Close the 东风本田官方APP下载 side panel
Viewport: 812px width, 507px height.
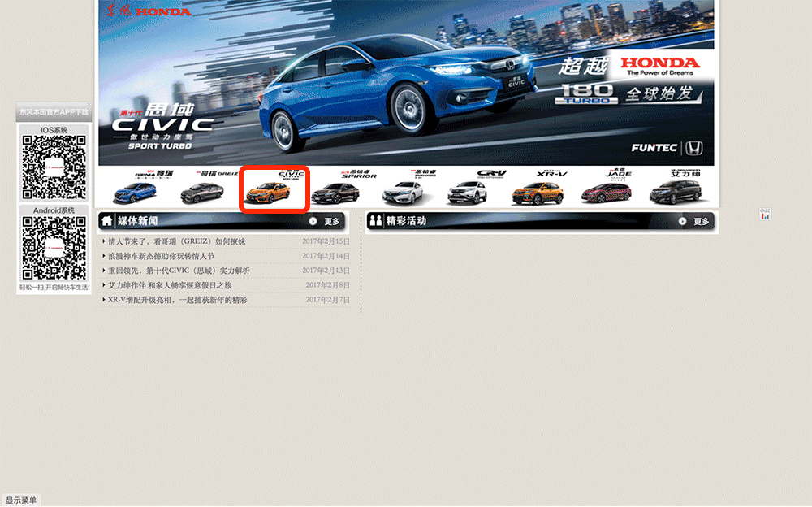click(x=89, y=105)
